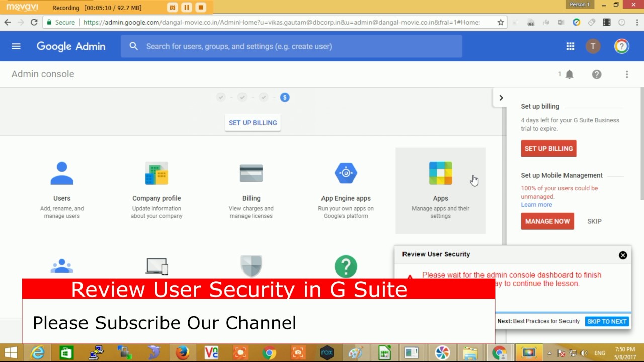Open Admin console more options menu
Viewport: 644px width, 362px height.
(627, 74)
